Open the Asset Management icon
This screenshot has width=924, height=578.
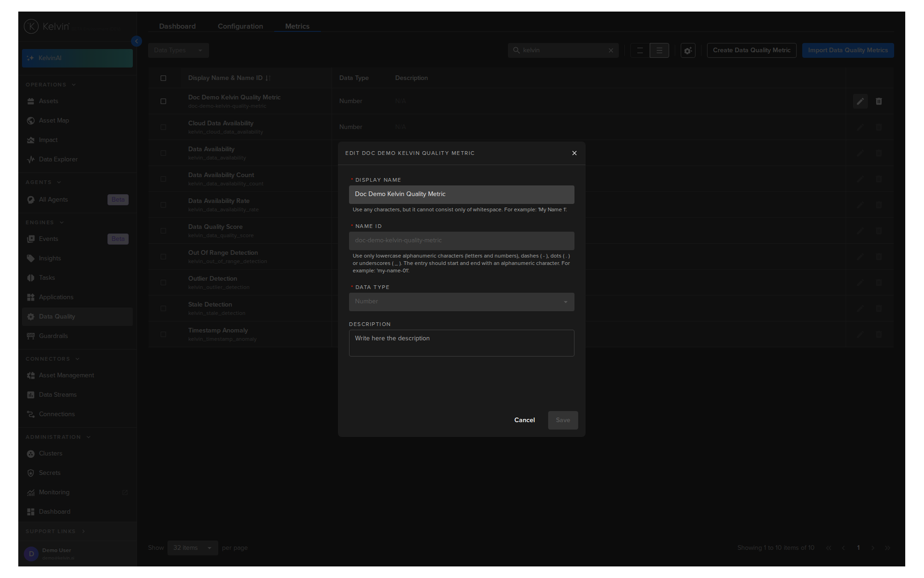[31, 376]
